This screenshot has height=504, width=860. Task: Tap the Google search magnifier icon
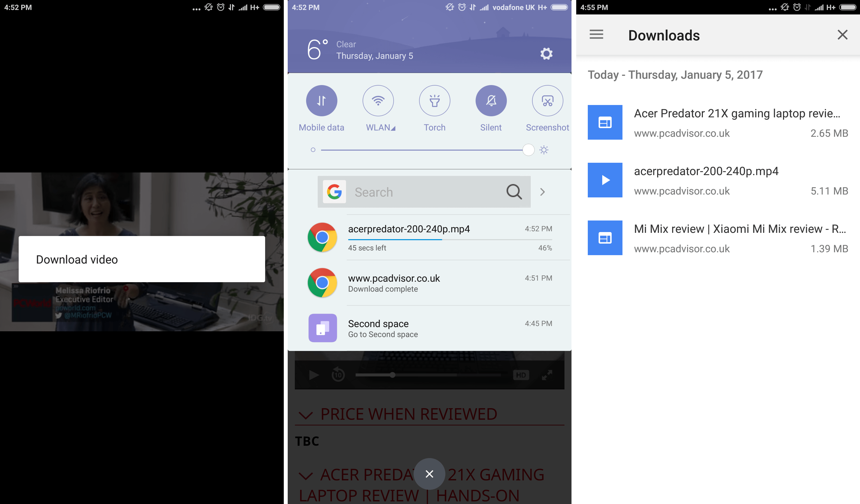514,192
